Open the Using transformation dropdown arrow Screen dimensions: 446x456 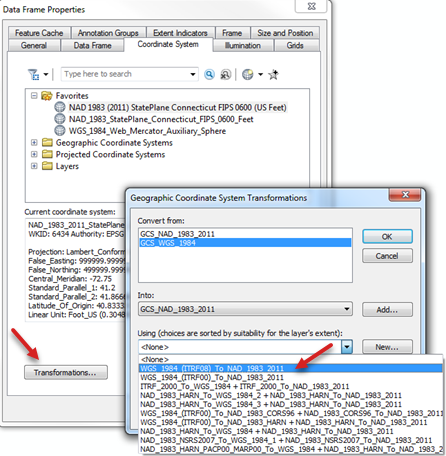coord(347,347)
